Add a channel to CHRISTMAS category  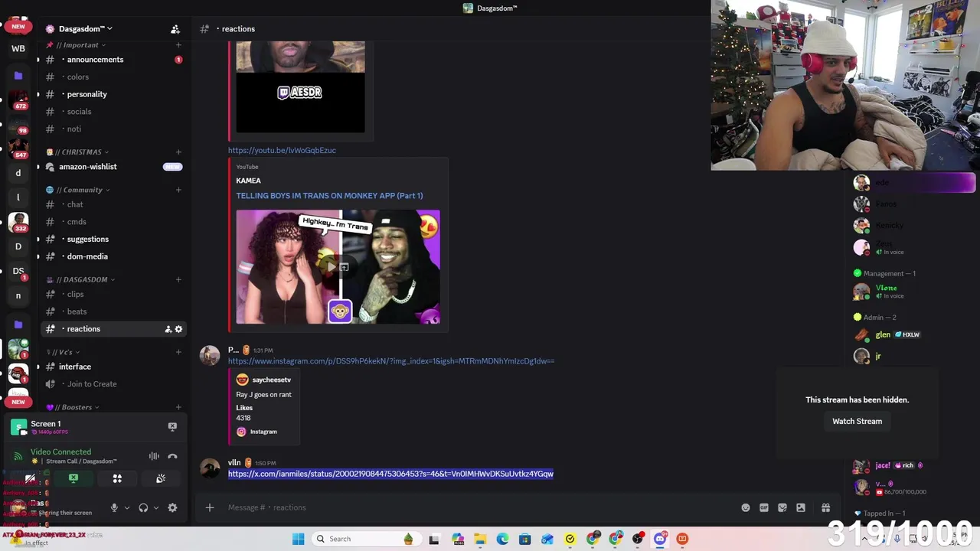click(178, 152)
